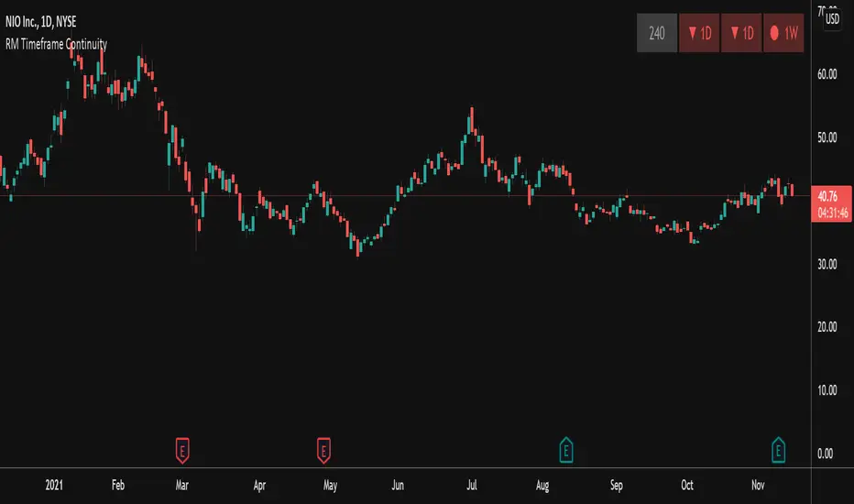Click the Apr label on time axis

point(259,485)
